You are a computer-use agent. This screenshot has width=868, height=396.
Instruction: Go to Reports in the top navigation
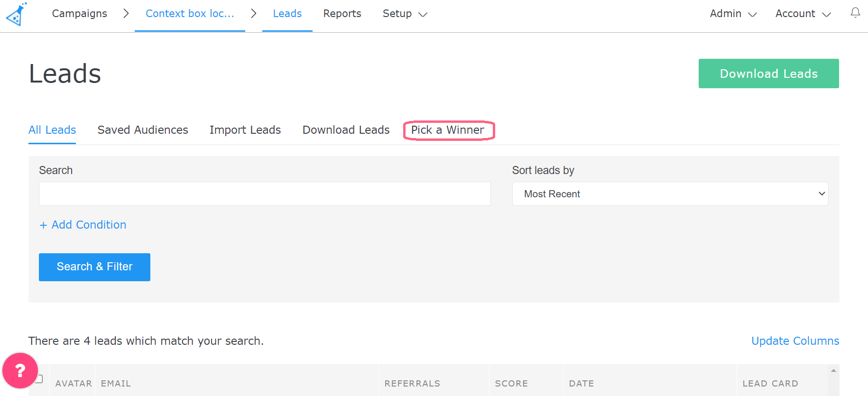(342, 14)
